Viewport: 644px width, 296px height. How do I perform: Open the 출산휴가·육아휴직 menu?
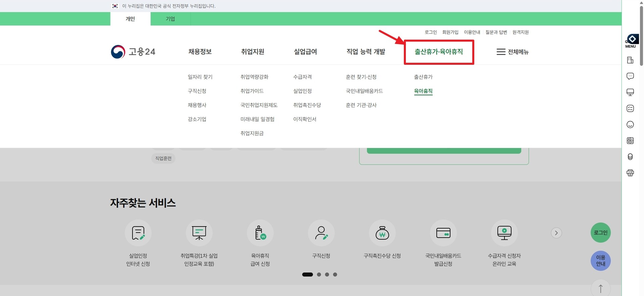[x=439, y=52]
